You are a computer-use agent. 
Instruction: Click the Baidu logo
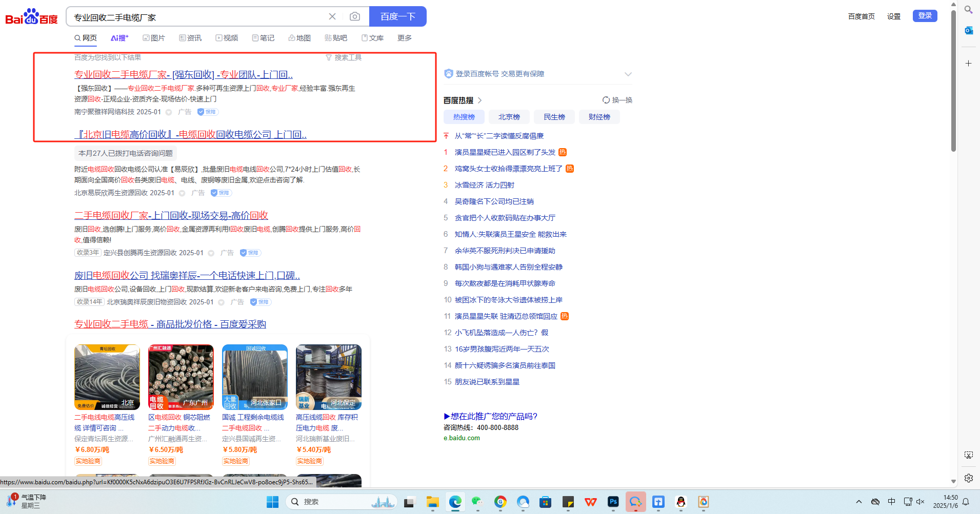pyautogui.click(x=31, y=16)
